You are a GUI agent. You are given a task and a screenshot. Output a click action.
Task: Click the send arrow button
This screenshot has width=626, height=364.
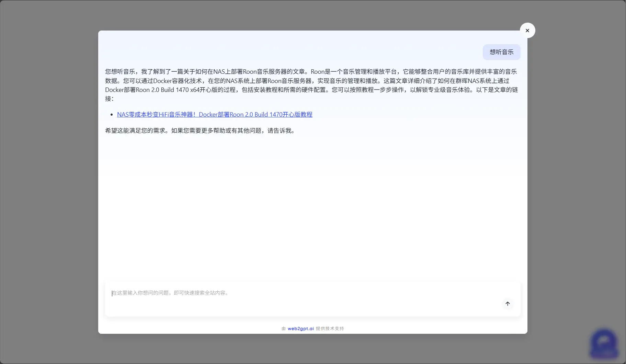[507, 304]
